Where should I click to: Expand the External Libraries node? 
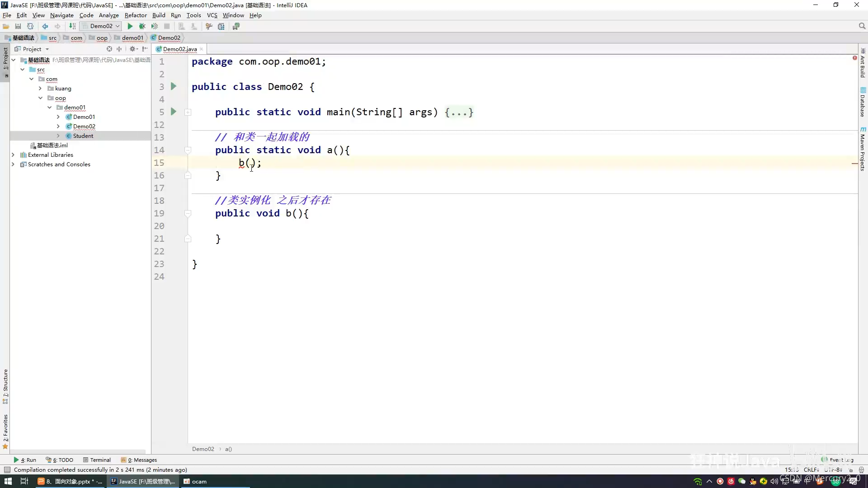[x=13, y=155]
